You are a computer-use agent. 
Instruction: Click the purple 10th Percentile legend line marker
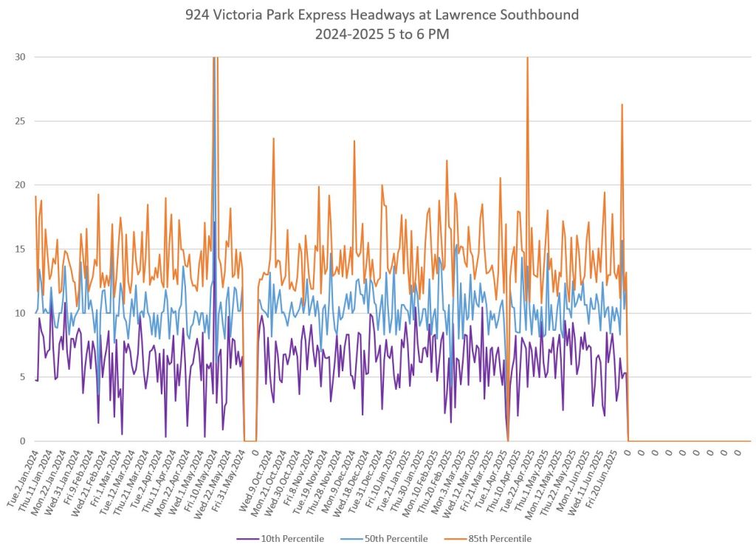click(x=250, y=539)
